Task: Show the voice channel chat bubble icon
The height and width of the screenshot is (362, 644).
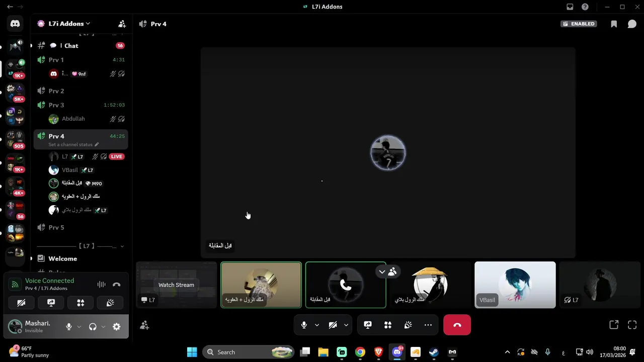Action: 632,24
